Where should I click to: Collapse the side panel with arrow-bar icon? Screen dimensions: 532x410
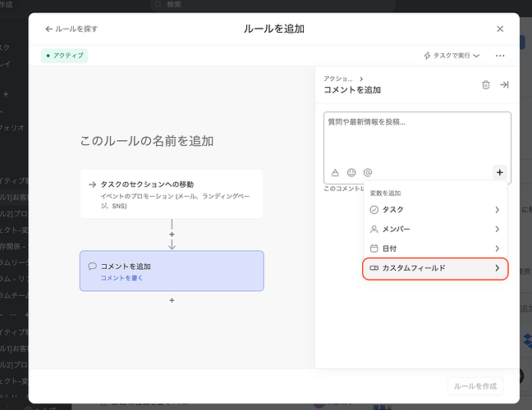point(504,84)
